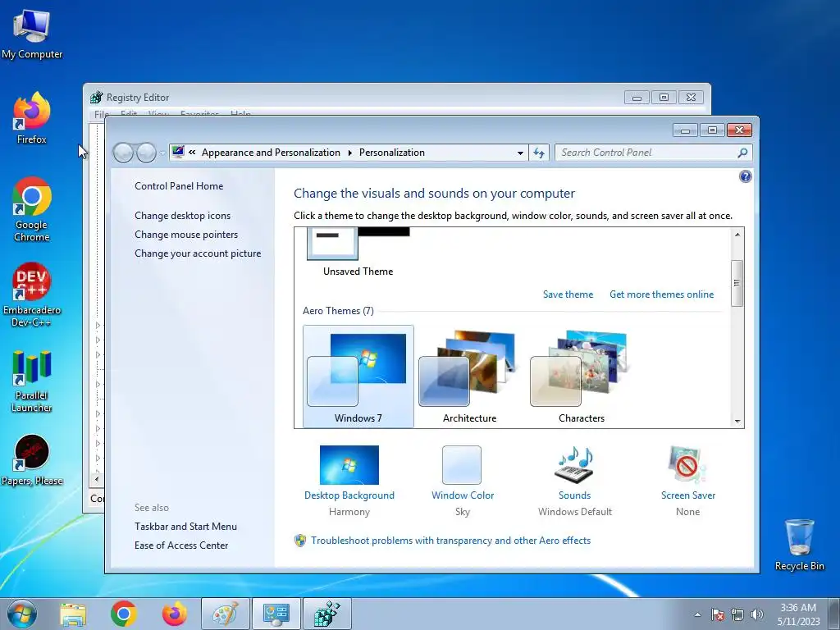Click Personalization breadcrumb item

coord(391,152)
